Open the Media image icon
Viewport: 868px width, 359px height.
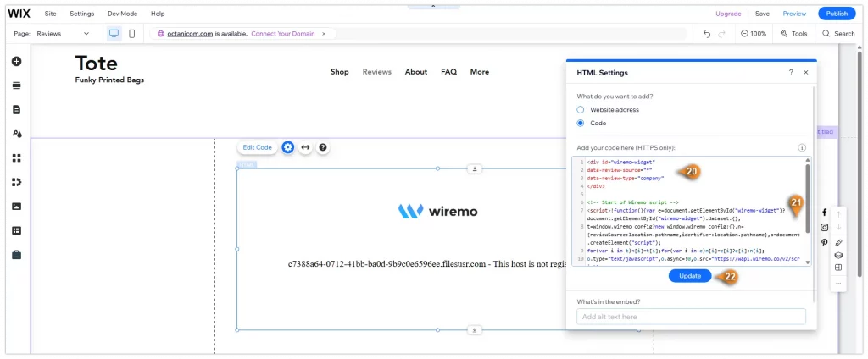point(17,207)
